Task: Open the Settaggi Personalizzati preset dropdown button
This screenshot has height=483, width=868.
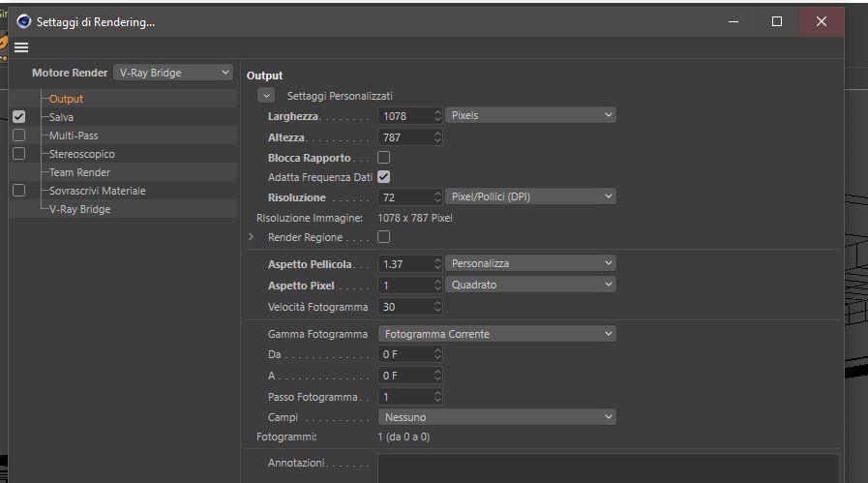Action: (x=266, y=95)
